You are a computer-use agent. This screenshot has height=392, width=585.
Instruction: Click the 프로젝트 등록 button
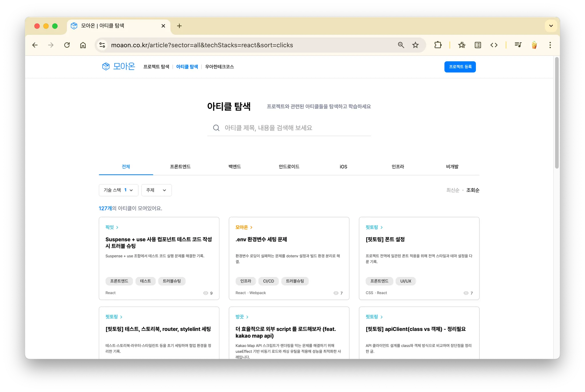pyautogui.click(x=460, y=67)
